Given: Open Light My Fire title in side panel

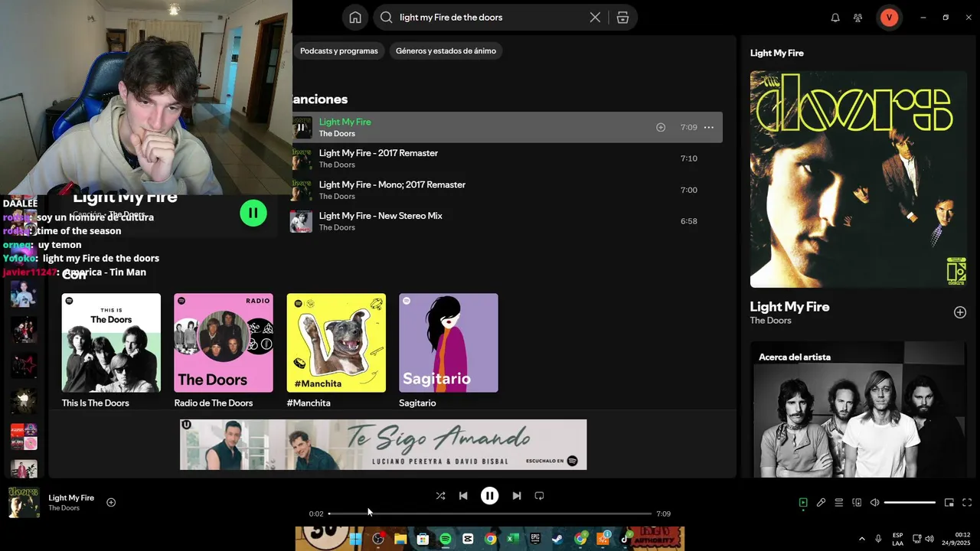Looking at the screenshot, I should 789,306.
